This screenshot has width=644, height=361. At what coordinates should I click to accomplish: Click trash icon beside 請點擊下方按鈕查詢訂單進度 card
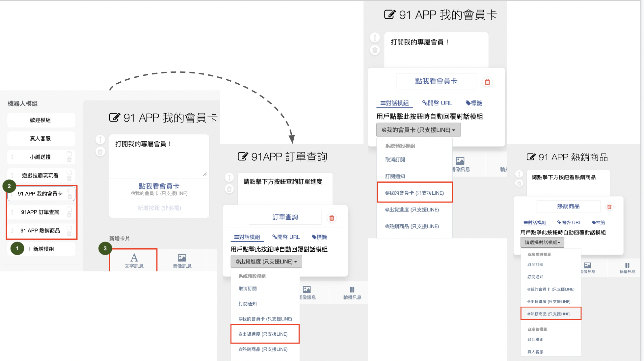[229, 189]
